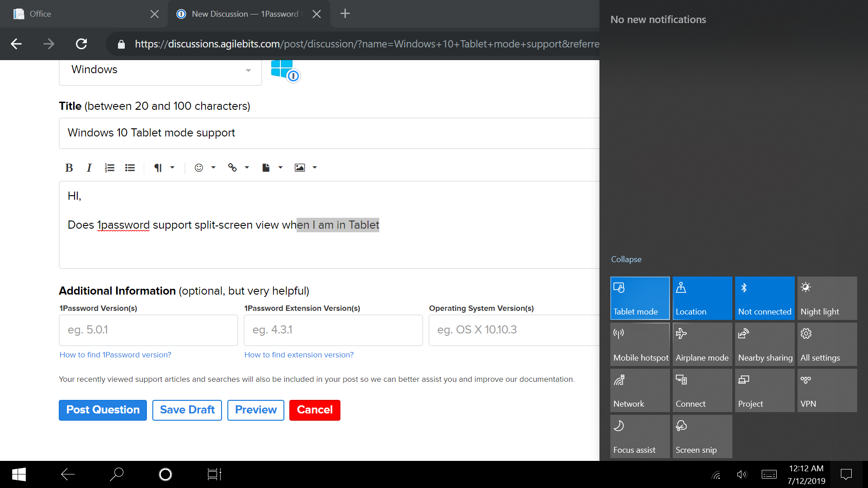The height and width of the screenshot is (488, 868).
Task: View site security lock info
Action: [x=121, y=44]
